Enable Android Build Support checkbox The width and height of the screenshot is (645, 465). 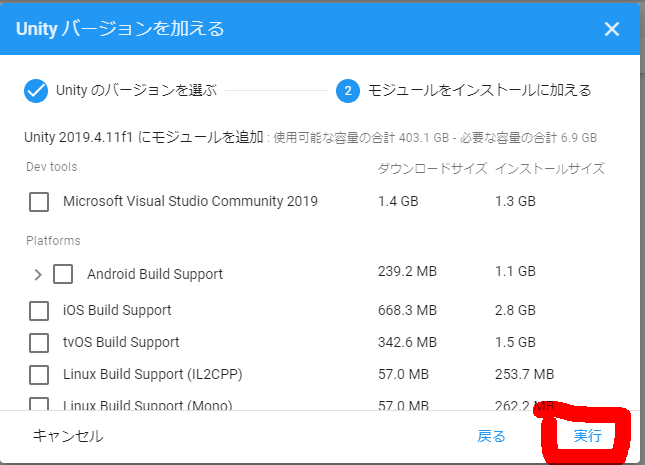click(63, 274)
